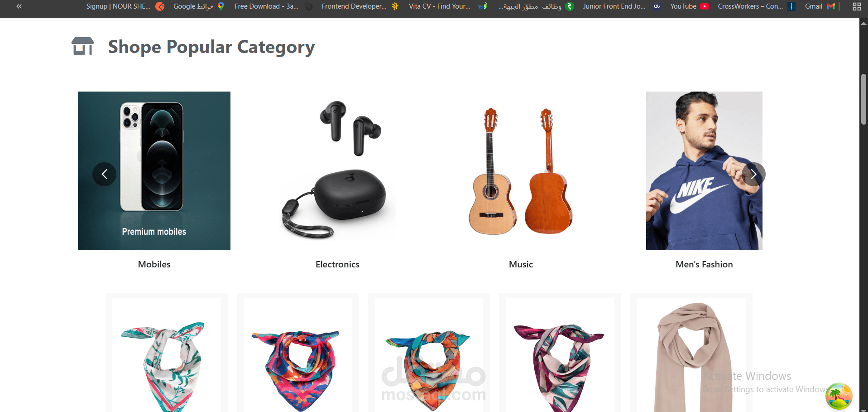Expand hidden bookmarks double chevron
This screenshot has width=868, height=412.
click(19, 6)
